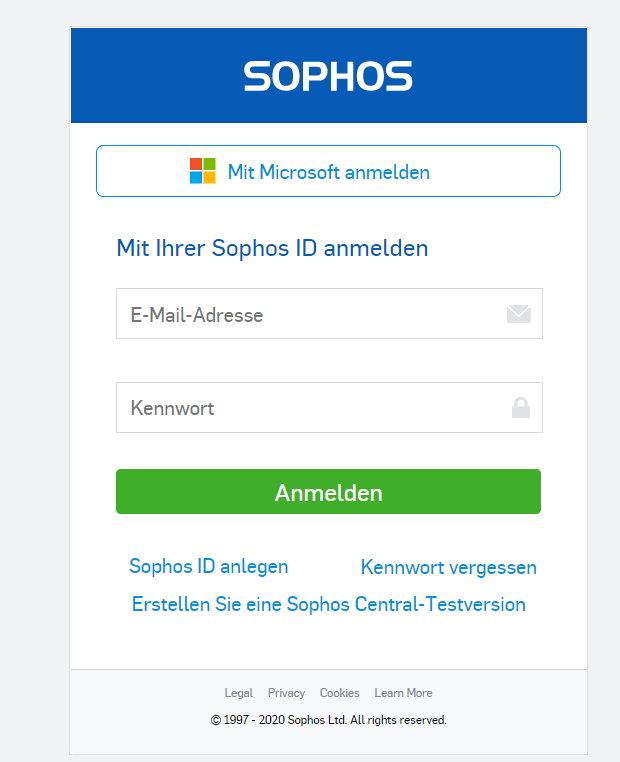This screenshot has width=620, height=762.
Task: Open the Learn More footer link
Action: pos(403,693)
